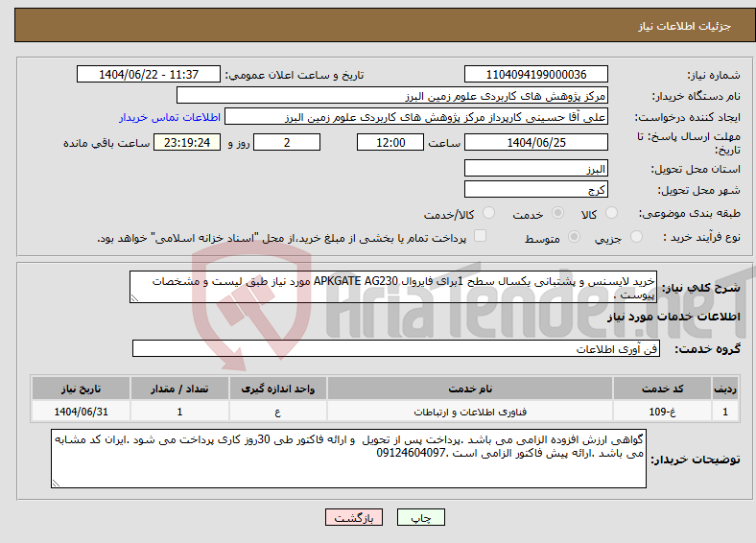Viewport: 756px width, 543px height.
Task: Click the اطلاعات خدمات مورد نیاز section heading
Action: click(x=673, y=317)
